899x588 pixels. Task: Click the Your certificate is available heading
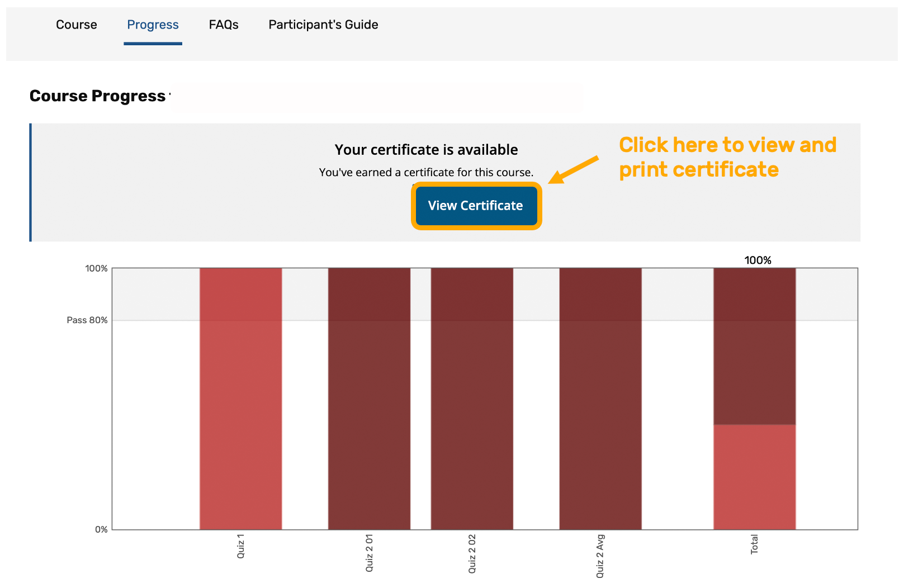pyautogui.click(x=427, y=150)
